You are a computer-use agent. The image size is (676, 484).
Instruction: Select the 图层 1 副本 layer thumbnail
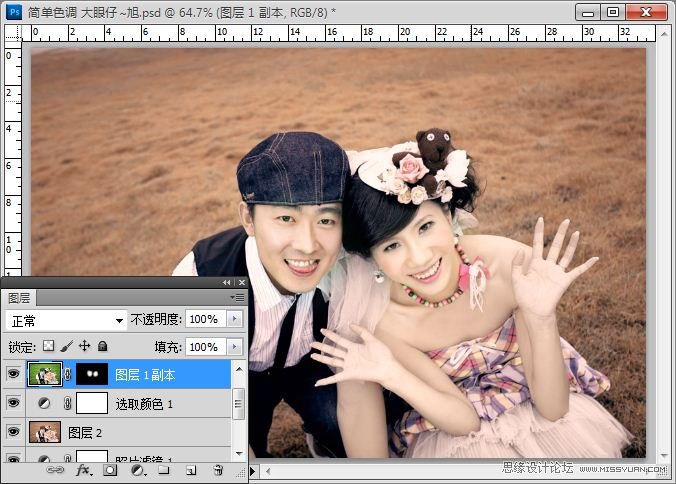(45, 374)
